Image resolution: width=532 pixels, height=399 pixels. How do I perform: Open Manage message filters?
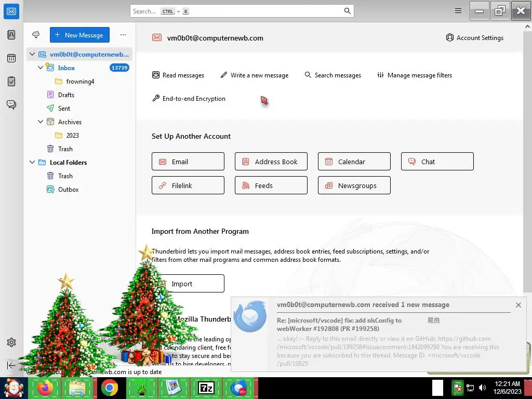pyautogui.click(x=415, y=75)
